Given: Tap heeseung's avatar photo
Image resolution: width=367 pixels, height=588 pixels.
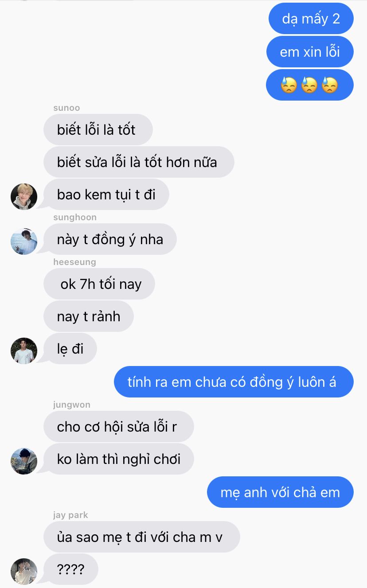Looking at the screenshot, I should coord(24,351).
